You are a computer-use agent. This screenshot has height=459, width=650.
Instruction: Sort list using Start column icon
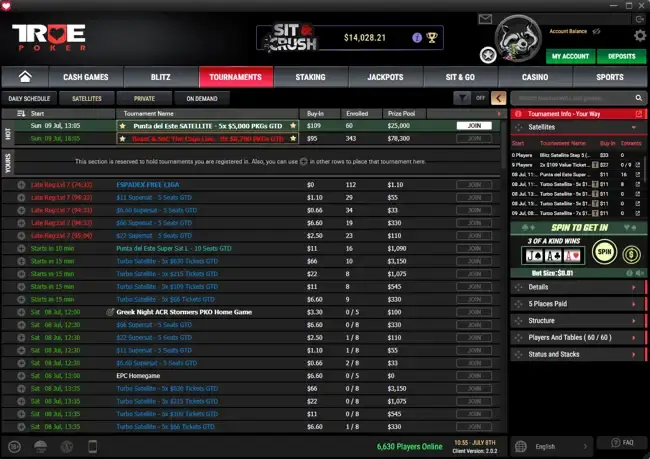tap(21, 114)
